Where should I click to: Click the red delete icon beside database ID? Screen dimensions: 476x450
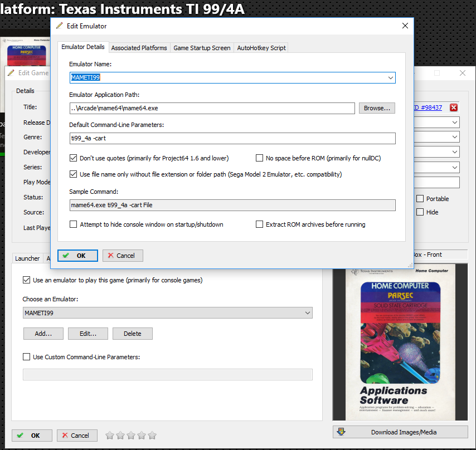coord(454,107)
